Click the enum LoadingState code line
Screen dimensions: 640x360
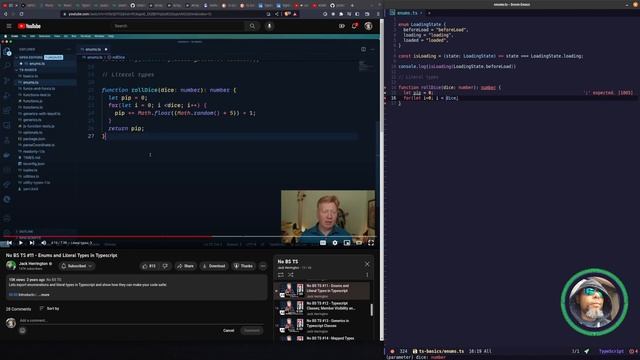tap(422, 24)
